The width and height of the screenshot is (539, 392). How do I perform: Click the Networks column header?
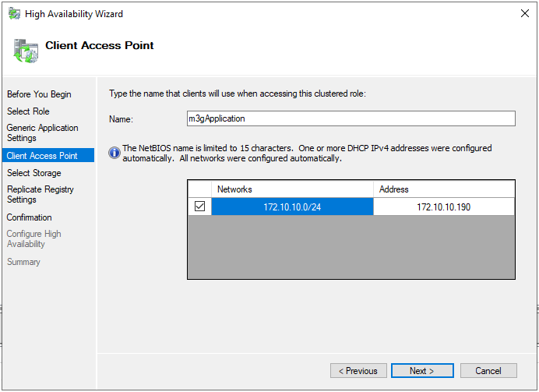(x=292, y=189)
